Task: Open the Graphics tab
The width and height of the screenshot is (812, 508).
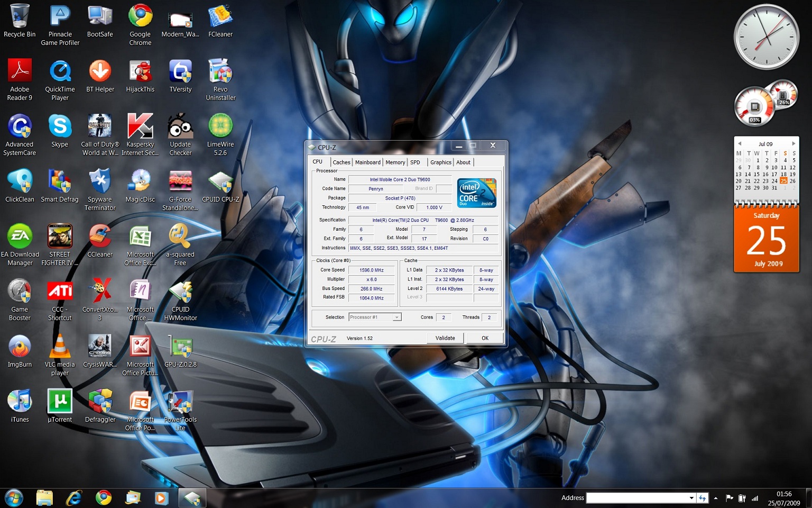Action: pyautogui.click(x=440, y=162)
